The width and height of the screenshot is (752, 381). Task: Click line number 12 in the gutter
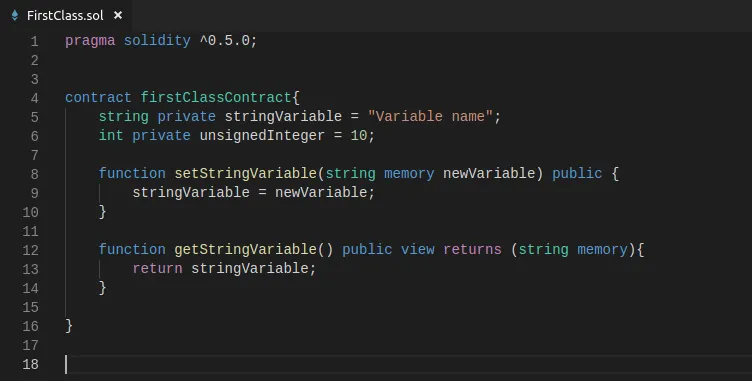coord(30,250)
